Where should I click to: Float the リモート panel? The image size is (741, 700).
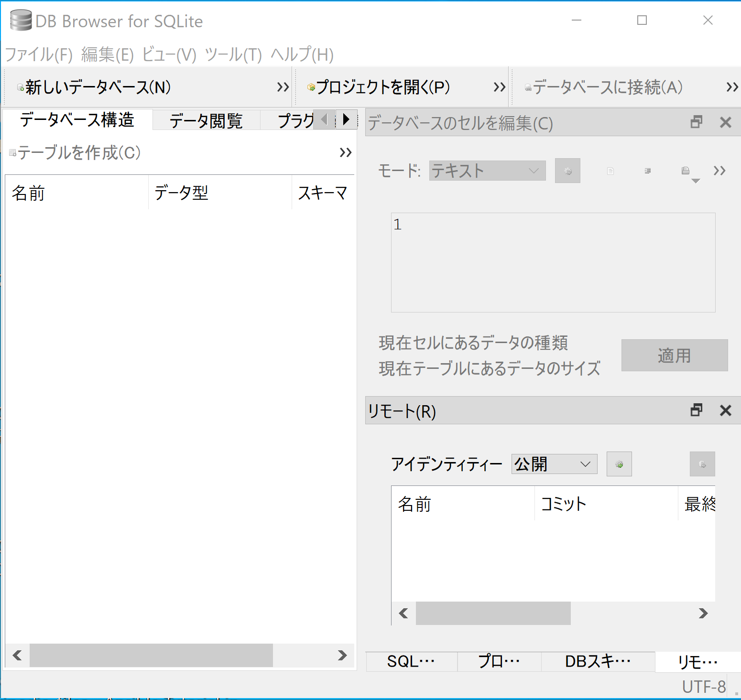[697, 410]
